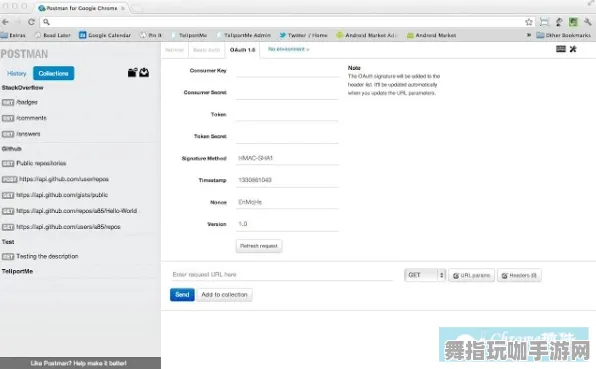The height and width of the screenshot is (369, 596).
Task: Open the Pin It bookmarklet
Action: pyautogui.click(x=151, y=35)
